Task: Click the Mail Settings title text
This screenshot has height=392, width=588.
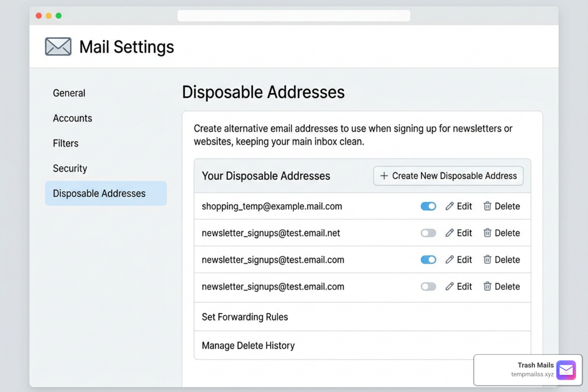Action: click(126, 47)
